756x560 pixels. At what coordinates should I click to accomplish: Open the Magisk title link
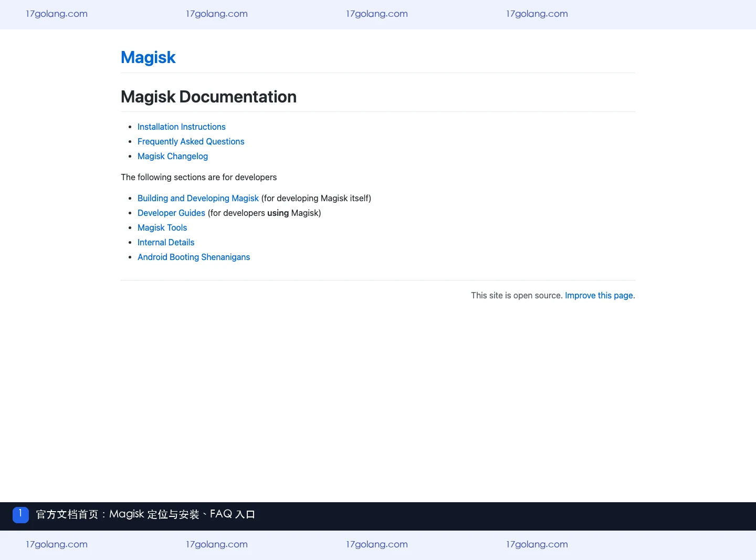click(x=148, y=57)
